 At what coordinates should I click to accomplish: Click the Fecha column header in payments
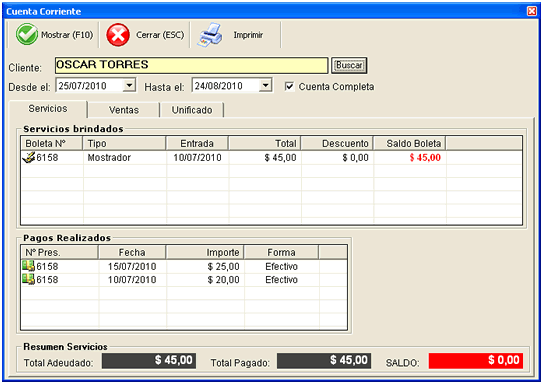tap(132, 252)
